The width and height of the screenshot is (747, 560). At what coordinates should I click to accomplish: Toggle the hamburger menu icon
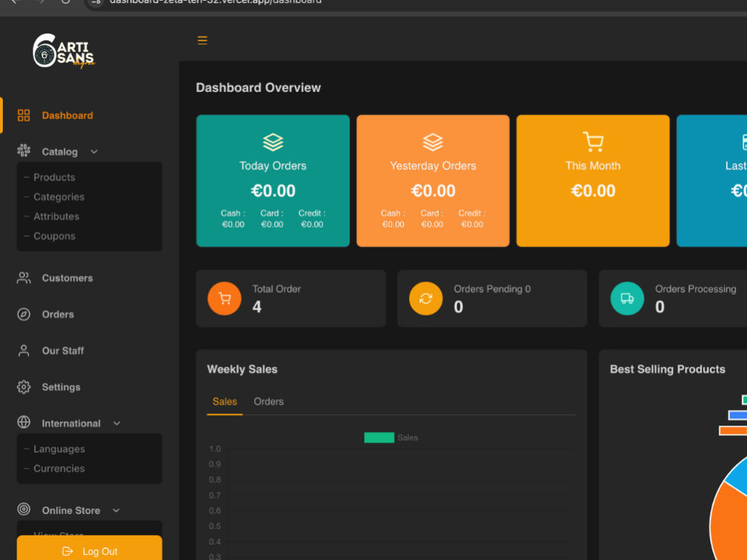[202, 40]
